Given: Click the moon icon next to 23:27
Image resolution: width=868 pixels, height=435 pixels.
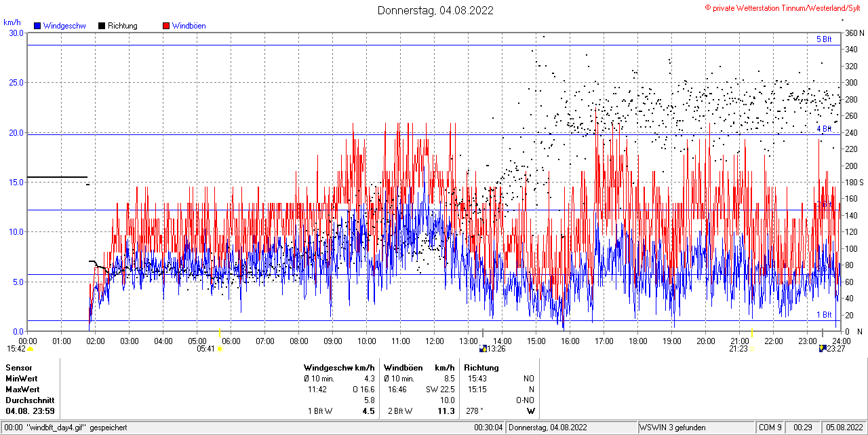Looking at the screenshot, I should coord(822,349).
